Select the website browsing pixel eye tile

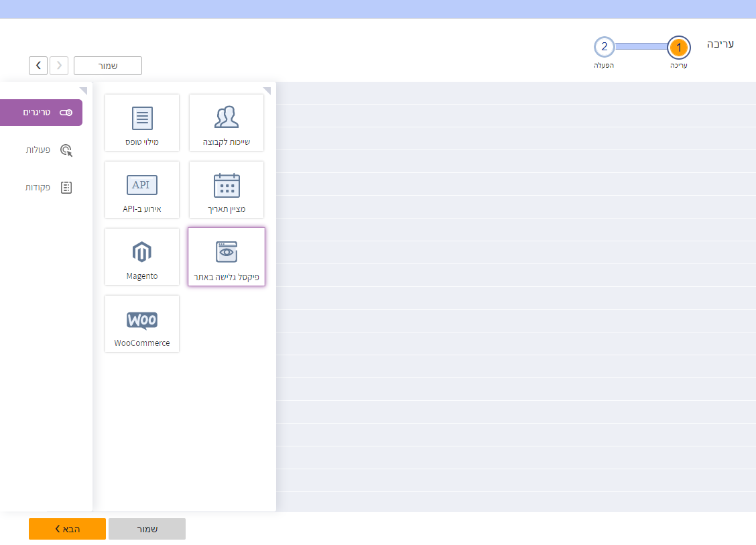coord(227,257)
